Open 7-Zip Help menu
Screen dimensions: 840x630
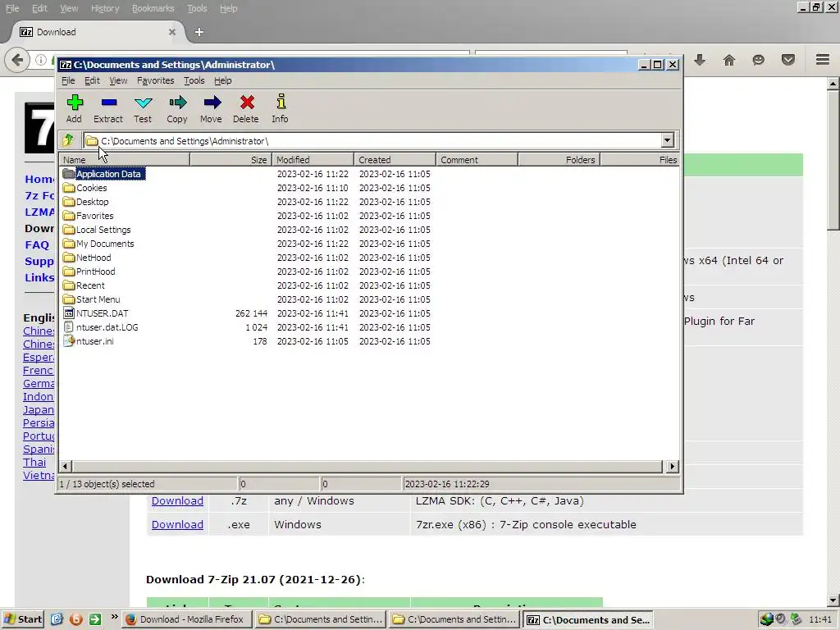pos(223,80)
